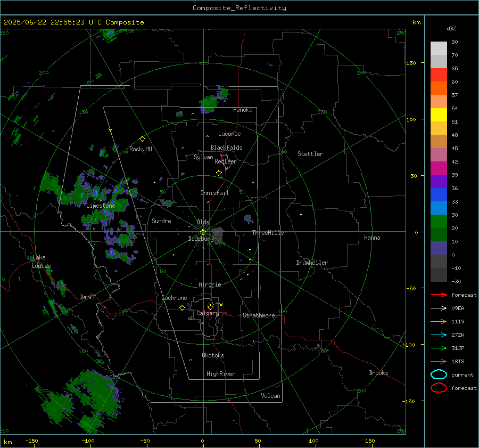Click the Sylvan label
This screenshot has width=479, height=448.
(203, 157)
